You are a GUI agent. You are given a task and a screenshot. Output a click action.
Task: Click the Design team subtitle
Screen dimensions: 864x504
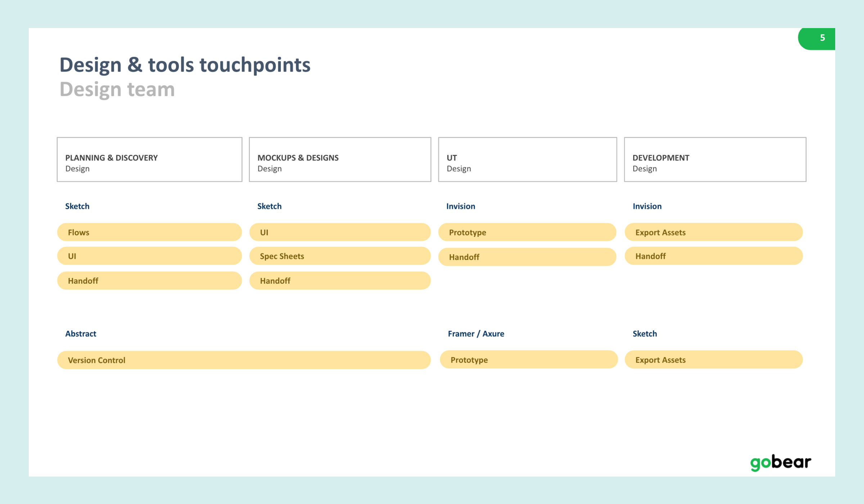point(117,90)
